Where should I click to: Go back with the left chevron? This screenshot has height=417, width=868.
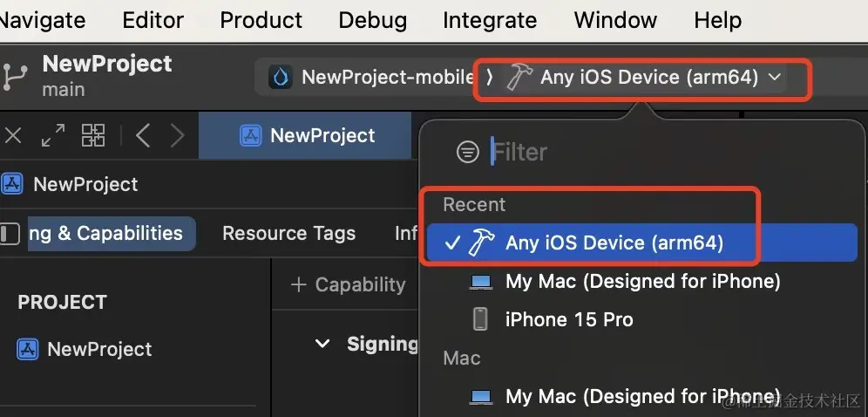pyautogui.click(x=143, y=135)
